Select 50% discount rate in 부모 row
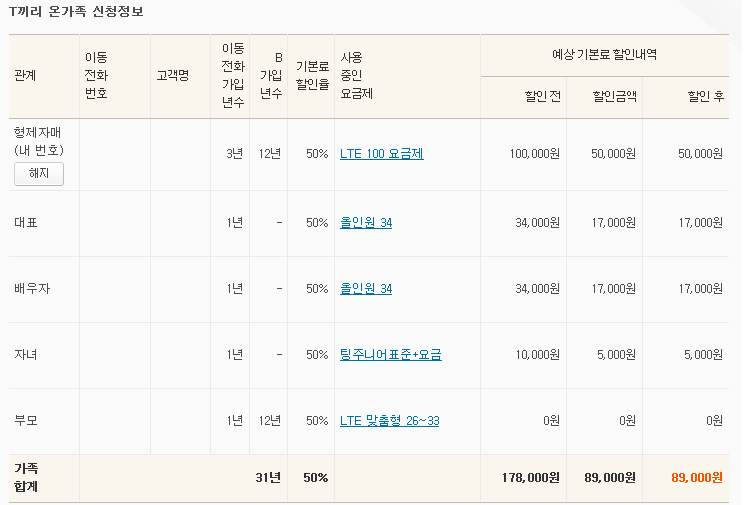This screenshot has width=747, height=505. pyautogui.click(x=317, y=421)
